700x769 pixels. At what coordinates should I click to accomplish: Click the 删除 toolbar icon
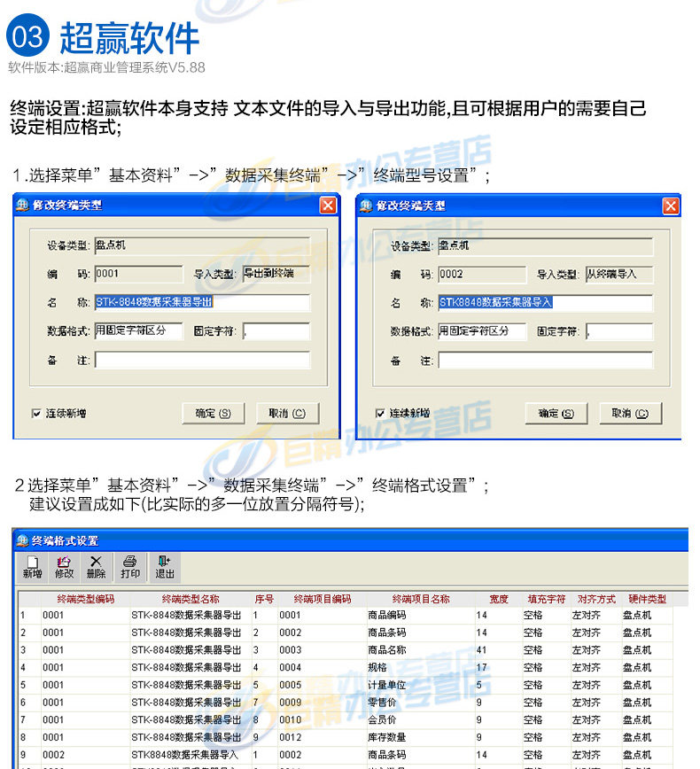[x=97, y=567]
